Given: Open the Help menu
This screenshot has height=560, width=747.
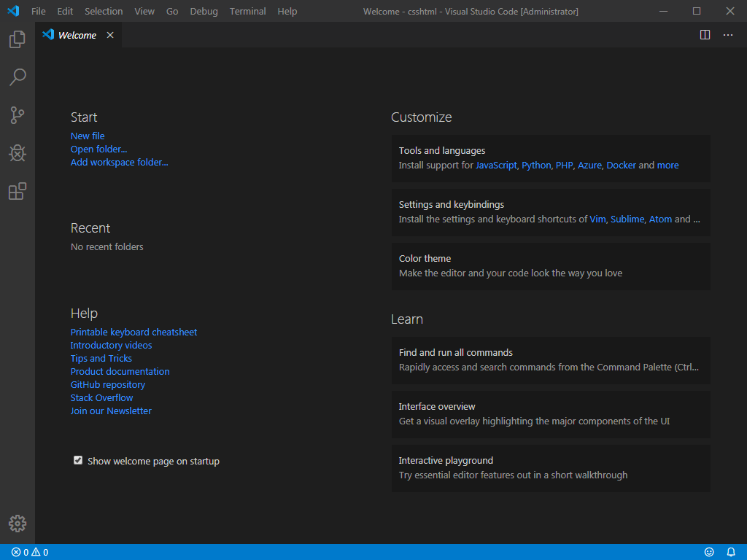Looking at the screenshot, I should coord(287,12).
